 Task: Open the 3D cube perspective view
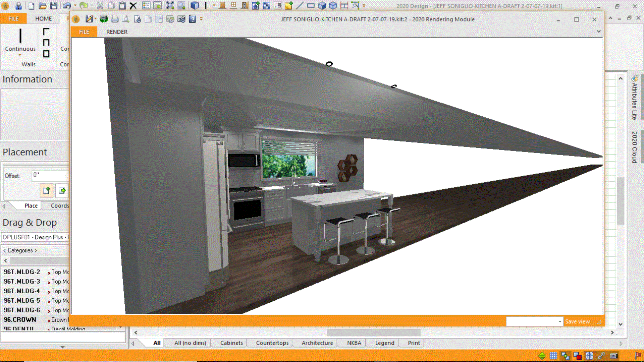point(195,6)
